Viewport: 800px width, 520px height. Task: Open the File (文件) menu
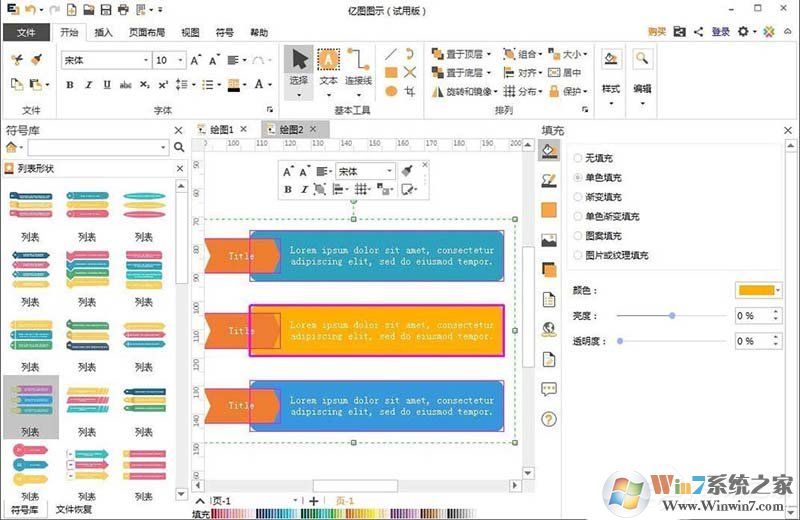pos(27,32)
